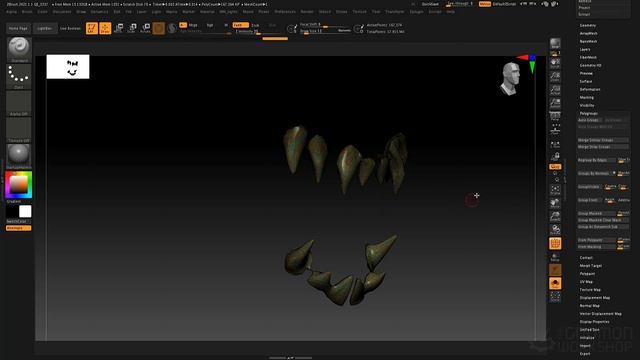Click the Zoom canvas icon
The width and height of the screenshot is (640, 360).
click(555, 76)
